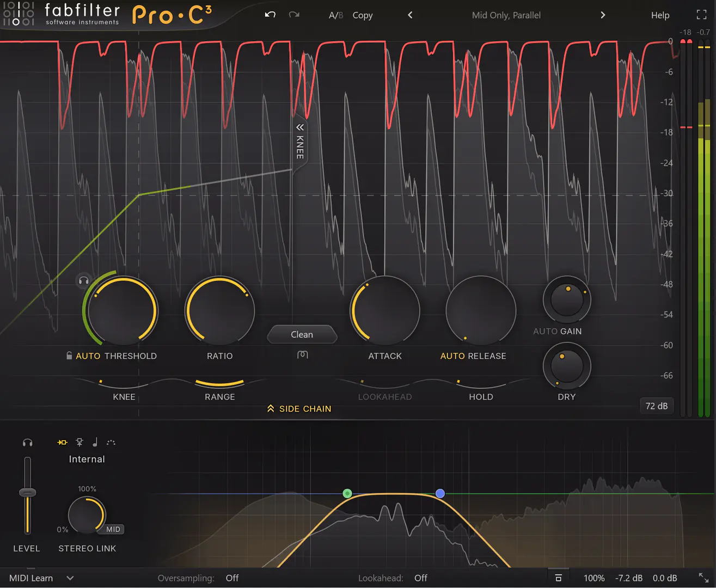Click the 0.0 dB output level value
The width and height of the screenshot is (716, 588).
tap(665, 578)
